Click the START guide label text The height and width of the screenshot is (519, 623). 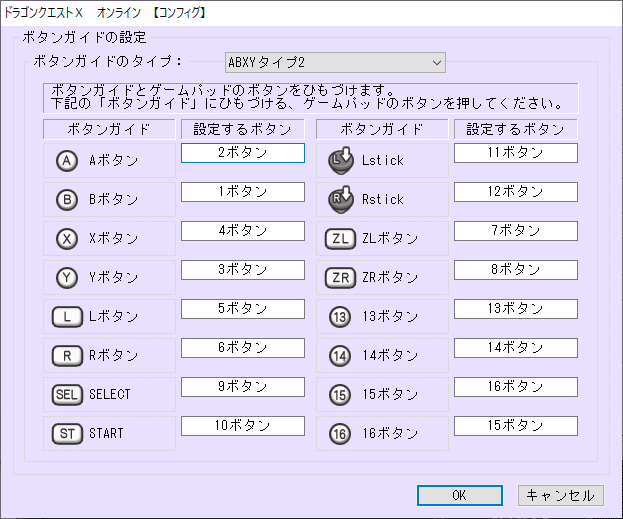(x=106, y=433)
